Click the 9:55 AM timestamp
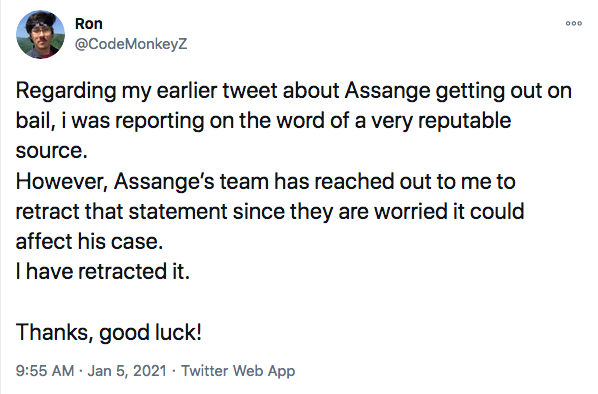The image size is (598, 394). [45, 371]
